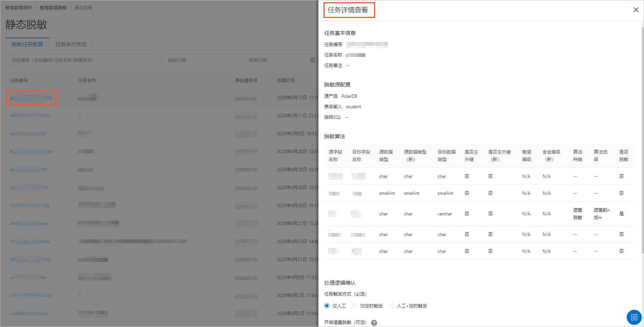The height and width of the screenshot is (327, 644).
Task: Close the 任务详情查看 panel
Action: (636, 10)
